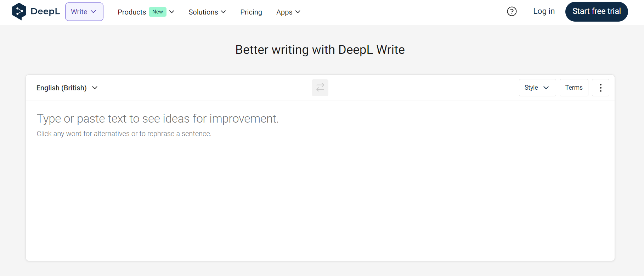The width and height of the screenshot is (644, 276).
Task: Click the green New badge beside Products
Action: pyautogui.click(x=158, y=12)
